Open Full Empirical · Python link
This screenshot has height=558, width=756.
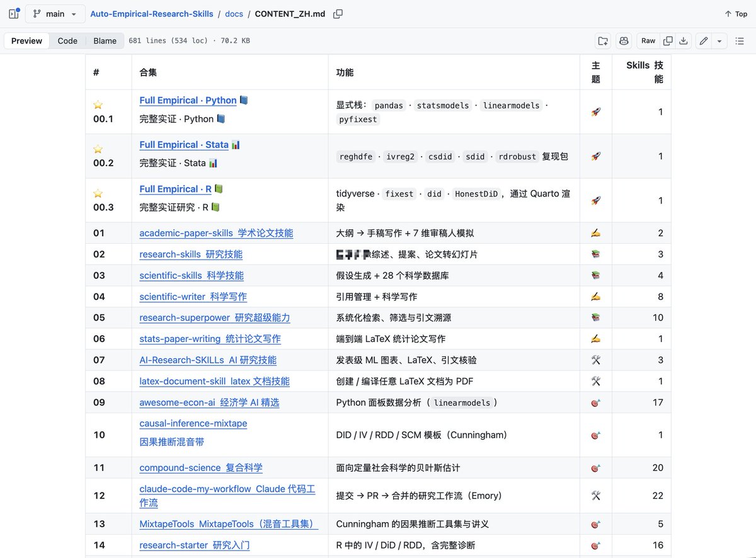pos(188,100)
